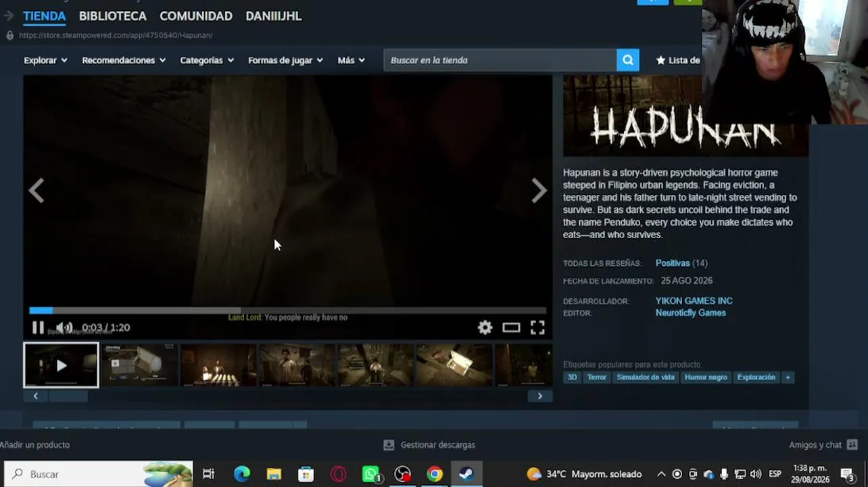The height and width of the screenshot is (487, 868).
Task: Open 'Amigos y chat' panel
Action: coord(823,445)
